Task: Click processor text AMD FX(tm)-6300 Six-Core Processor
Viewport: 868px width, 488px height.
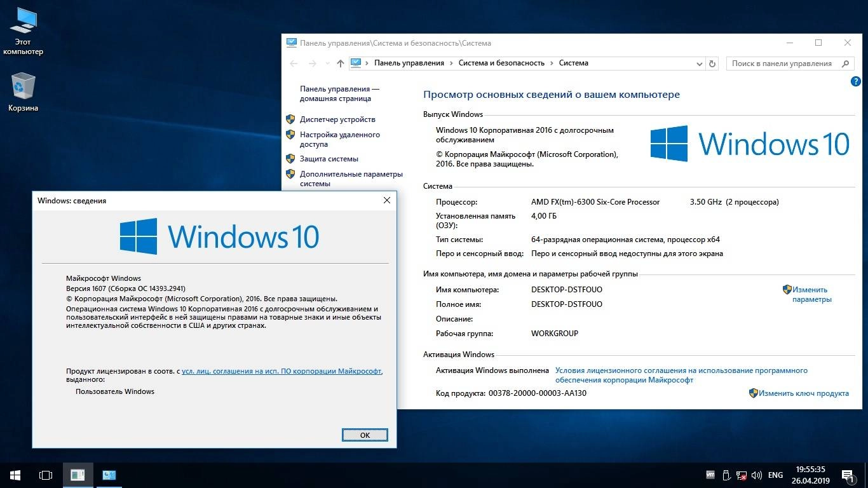Action: tap(595, 202)
